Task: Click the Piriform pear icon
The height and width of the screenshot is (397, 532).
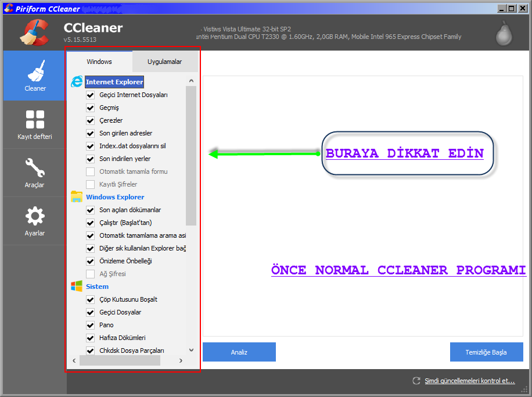Action: point(504,34)
